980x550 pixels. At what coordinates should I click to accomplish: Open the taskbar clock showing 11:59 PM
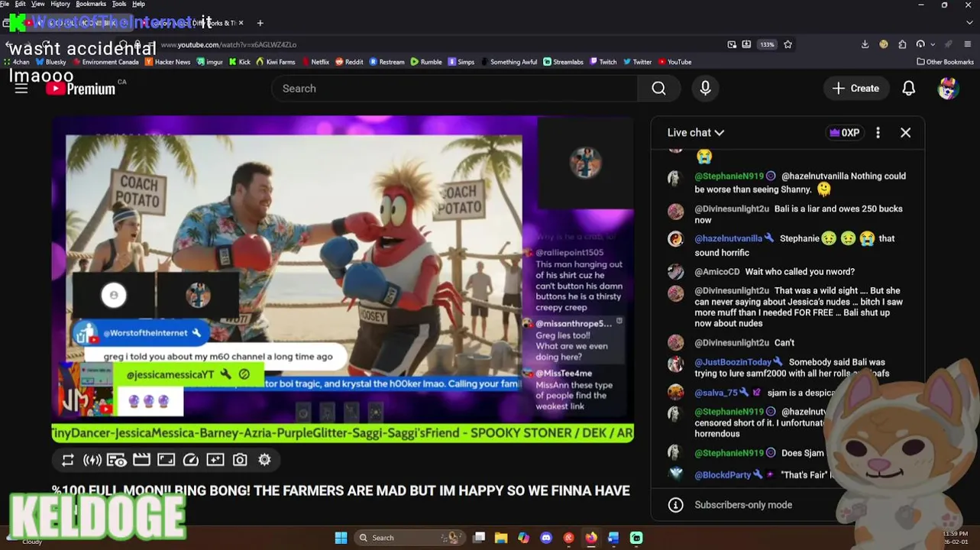click(x=956, y=538)
